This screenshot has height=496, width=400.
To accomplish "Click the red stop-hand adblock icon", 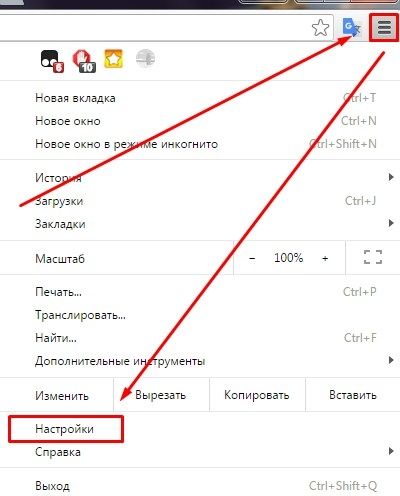I will point(84,61).
